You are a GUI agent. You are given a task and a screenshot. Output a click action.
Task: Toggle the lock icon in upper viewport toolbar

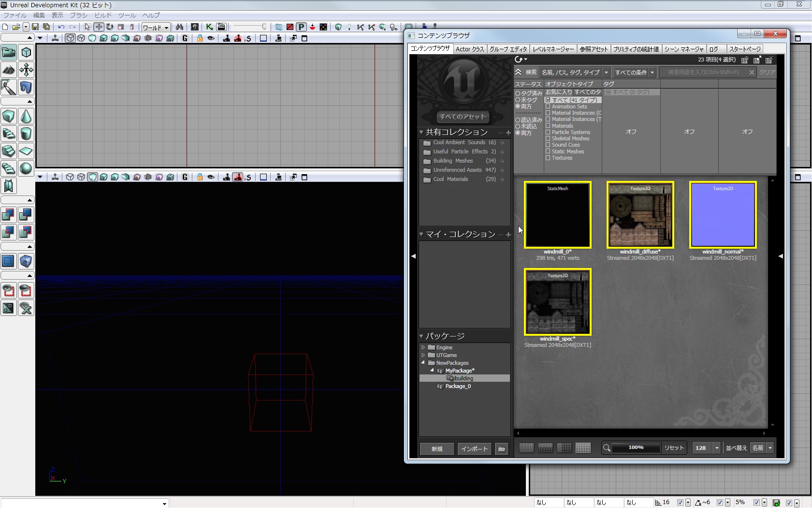coord(200,38)
